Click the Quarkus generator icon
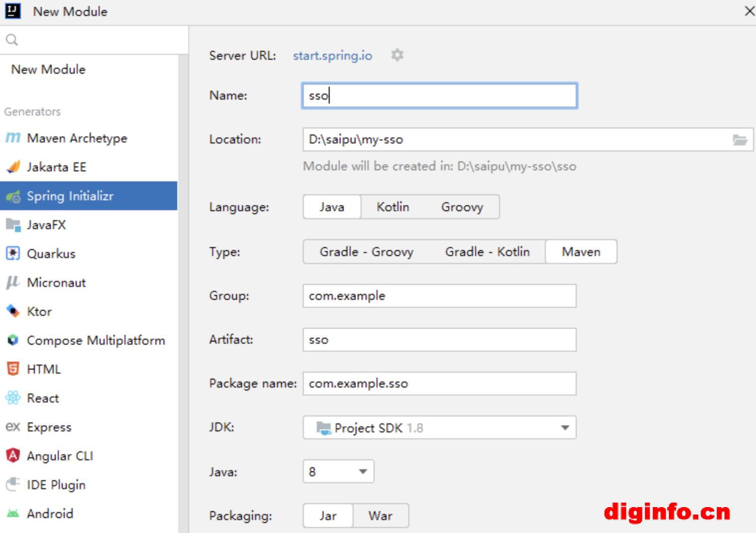Viewport: 756px width, 533px height. tap(13, 254)
